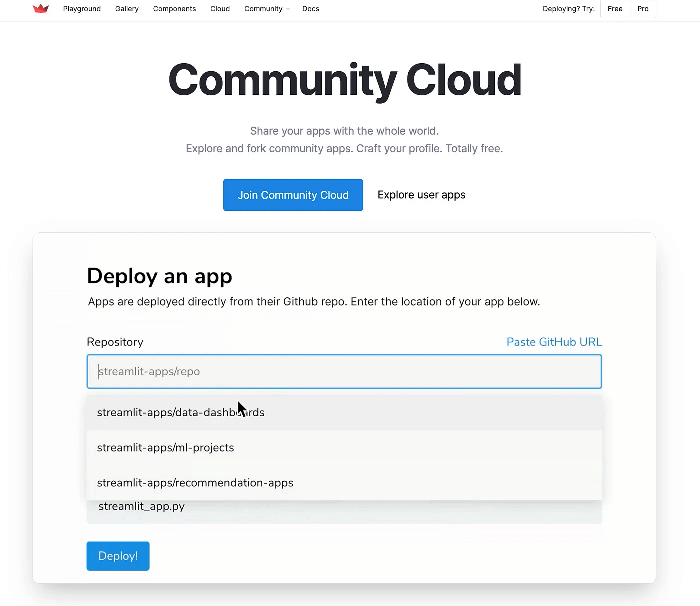Select streamlit-apps/data-dashboards suggestion

click(344, 412)
